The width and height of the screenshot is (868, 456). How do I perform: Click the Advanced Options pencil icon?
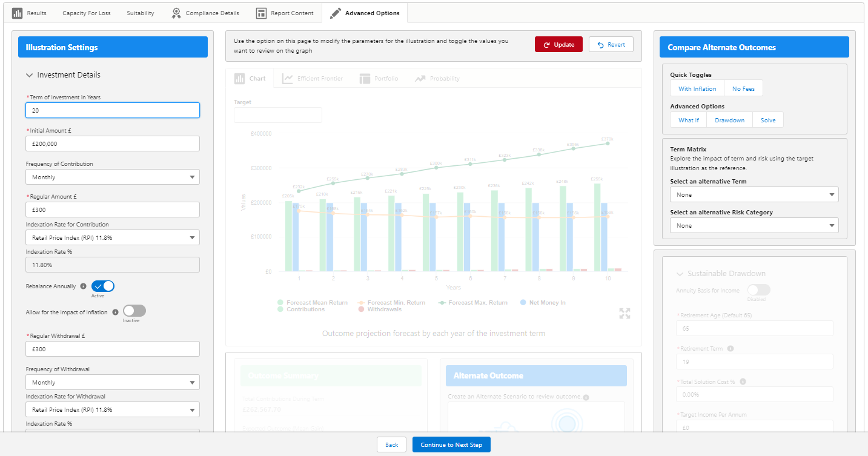(x=336, y=13)
